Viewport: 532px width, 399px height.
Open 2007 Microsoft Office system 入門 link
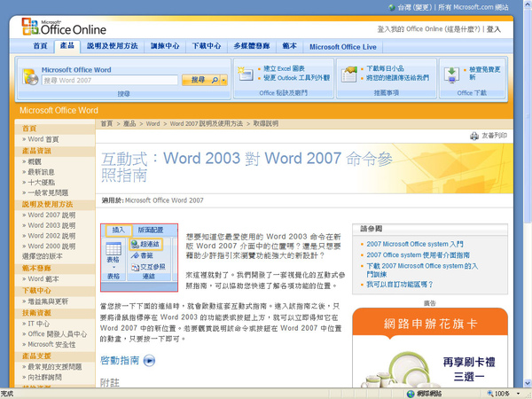(415, 244)
